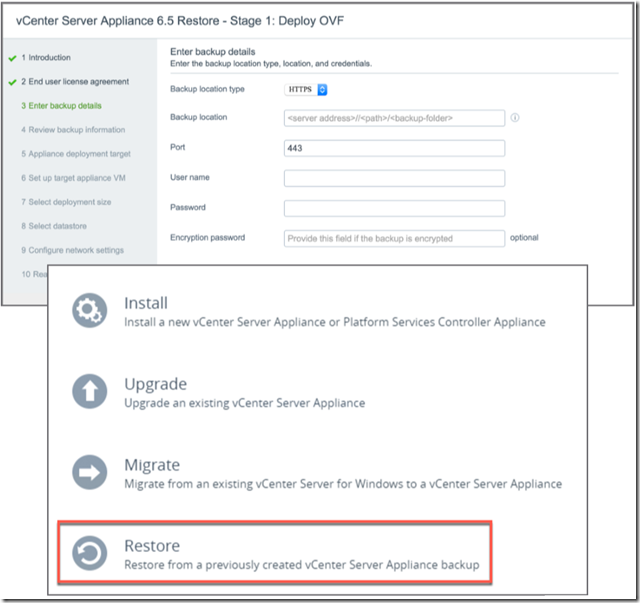Click the 'optional' label beside Encryption password
Viewport: 640px width, 603px height.
tap(524, 238)
